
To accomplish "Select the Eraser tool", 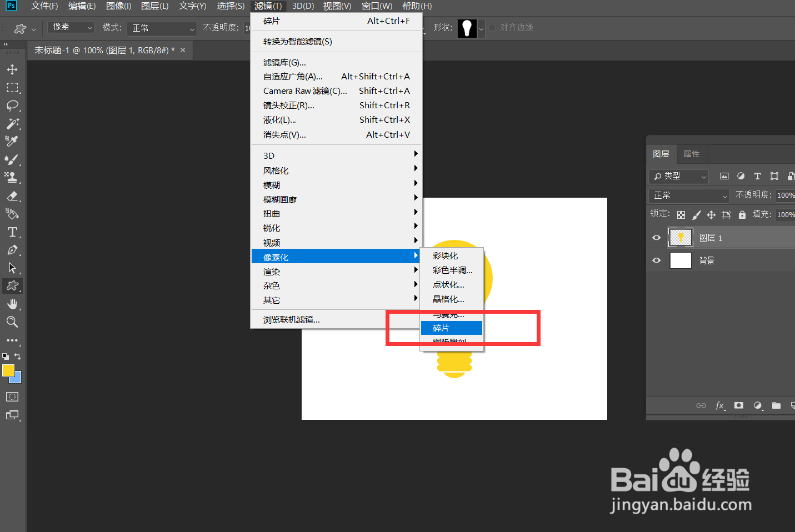I will (12, 195).
